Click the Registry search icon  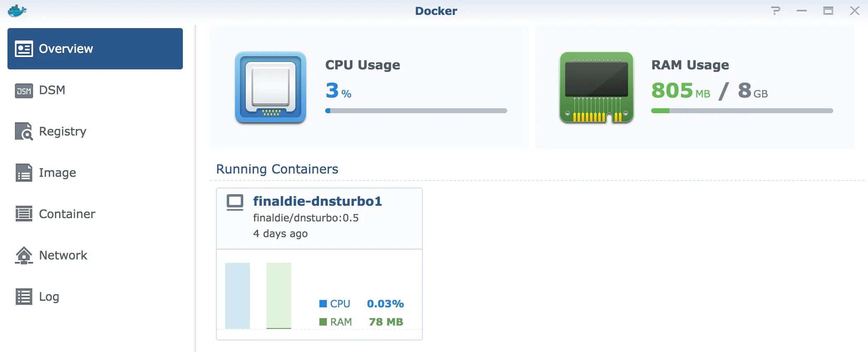pyautogui.click(x=24, y=131)
